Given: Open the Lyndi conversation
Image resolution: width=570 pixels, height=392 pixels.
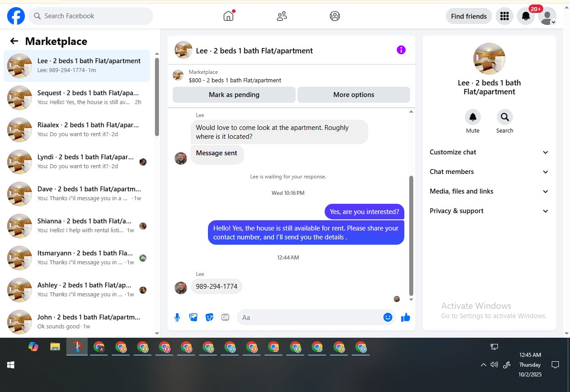Looking at the screenshot, I should coord(77,162).
